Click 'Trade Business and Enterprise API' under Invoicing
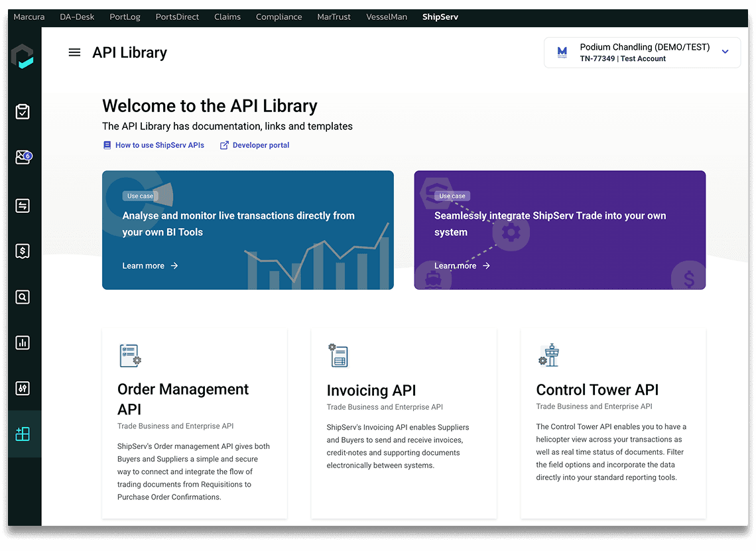This screenshot has width=756, height=551. point(385,407)
